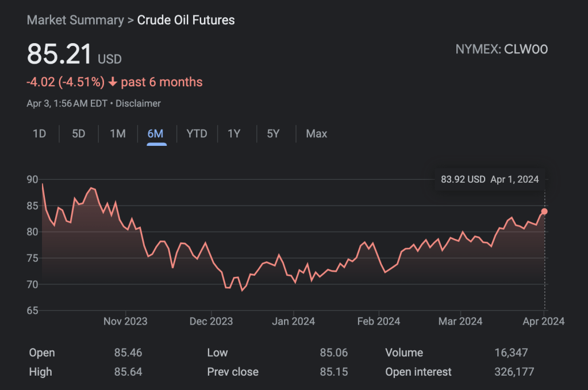Screen dimensions: 588x390
Task: Click the Volume value 16,347
Action: 510,353
